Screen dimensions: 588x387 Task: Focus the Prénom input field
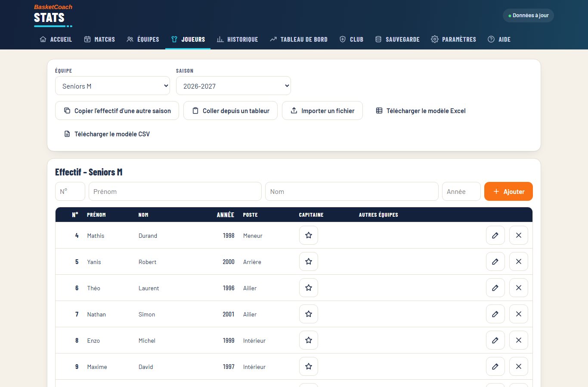[175, 191]
